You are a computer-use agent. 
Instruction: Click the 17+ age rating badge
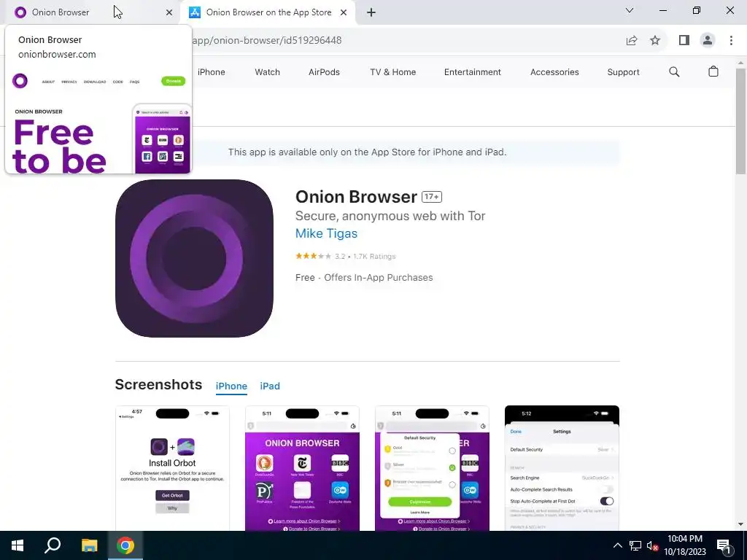tap(432, 197)
